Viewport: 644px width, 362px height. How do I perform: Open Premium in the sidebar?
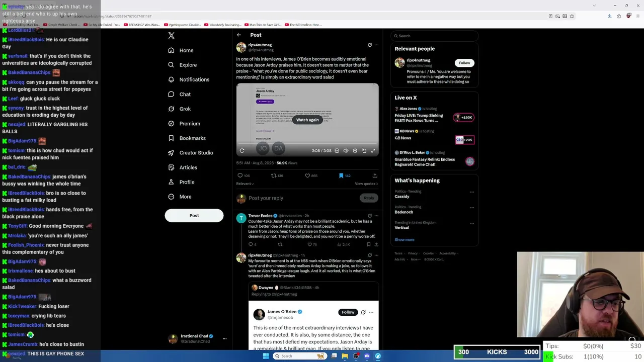pos(184,124)
